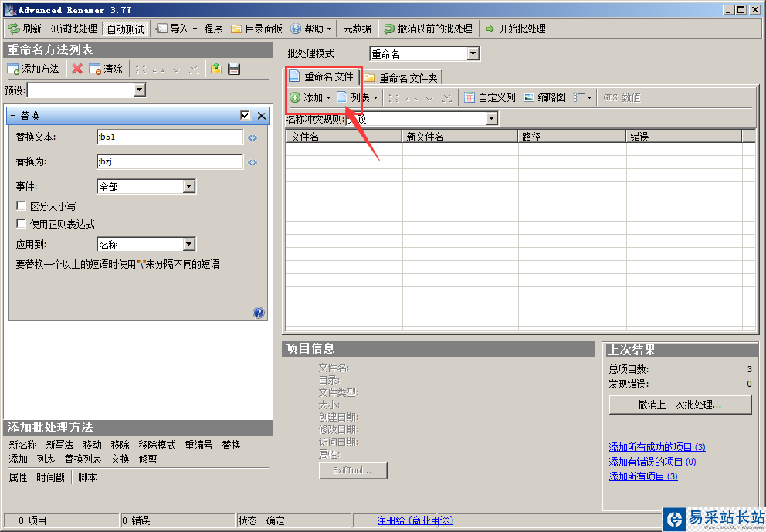Viewport: 766px width, 532px height.
Task: Switch to 重命名 文件夹 tab
Action: click(x=402, y=78)
